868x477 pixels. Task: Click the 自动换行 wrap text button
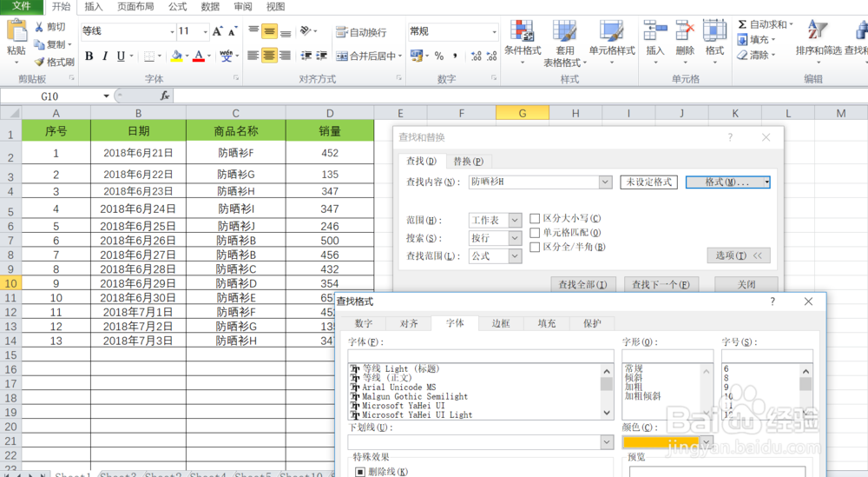click(361, 32)
